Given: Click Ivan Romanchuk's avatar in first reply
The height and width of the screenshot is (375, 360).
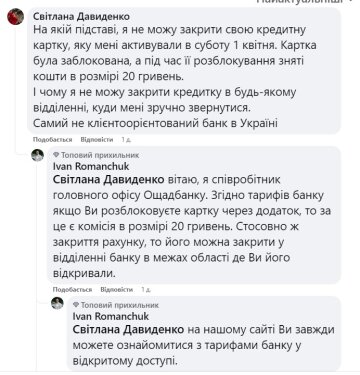Looking at the screenshot, I should tap(38, 155).
